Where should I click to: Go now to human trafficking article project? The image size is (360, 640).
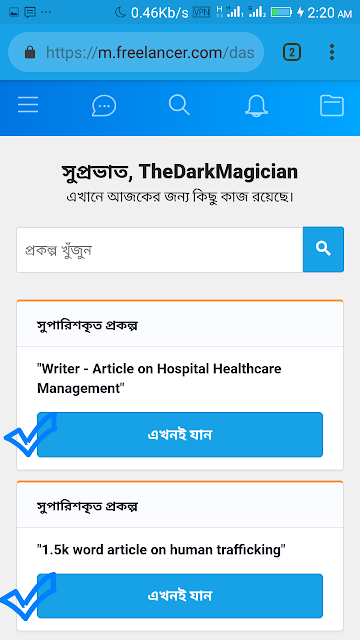tap(180, 596)
